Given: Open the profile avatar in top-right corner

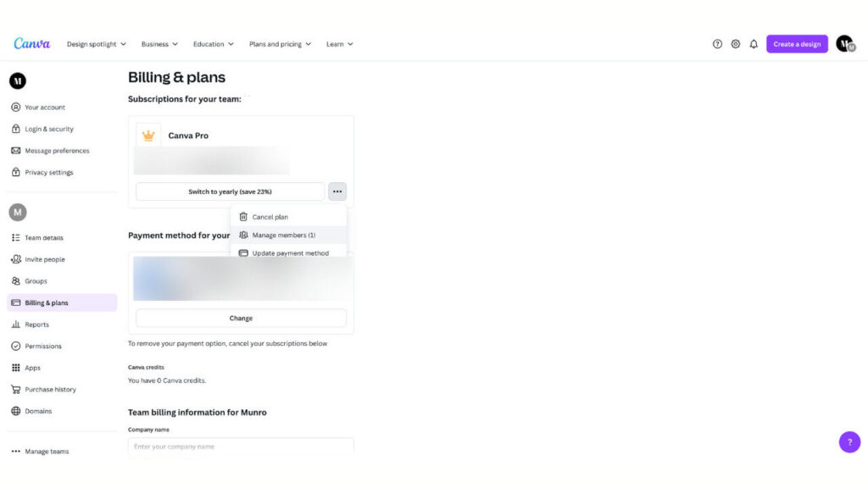Looking at the screenshot, I should coord(845,44).
